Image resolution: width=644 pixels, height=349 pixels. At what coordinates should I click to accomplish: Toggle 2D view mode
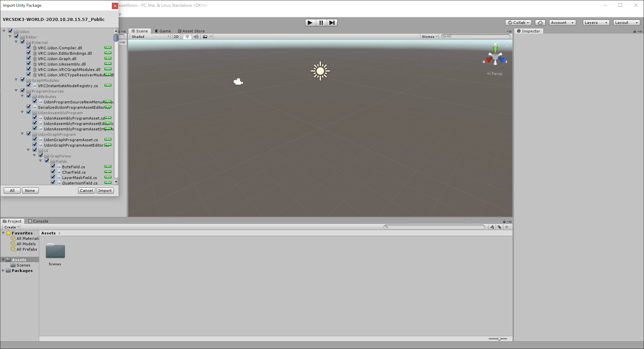pos(176,36)
